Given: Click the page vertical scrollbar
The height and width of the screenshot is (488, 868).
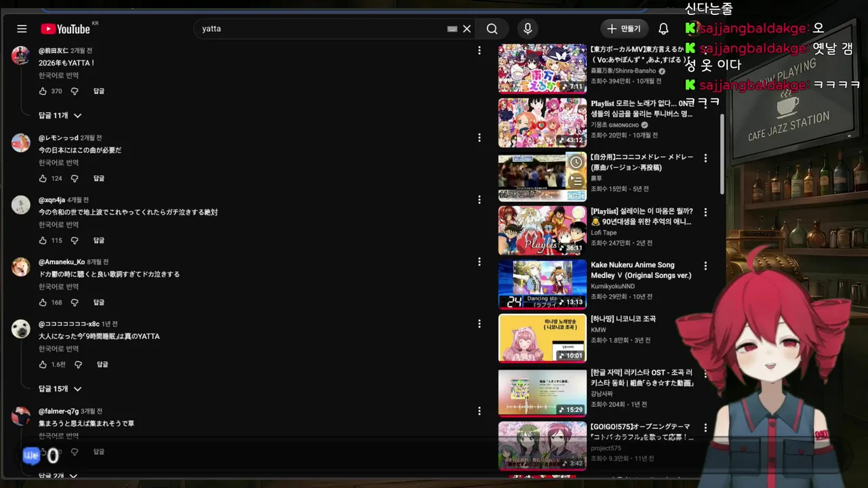Looking at the screenshot, I should [x=722, y=153].
